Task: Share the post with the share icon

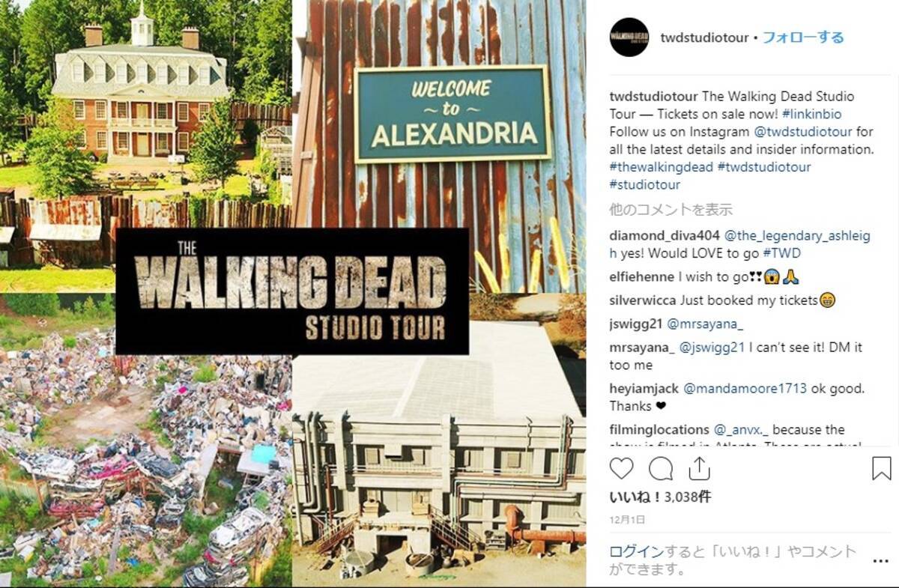Action: 699,469
